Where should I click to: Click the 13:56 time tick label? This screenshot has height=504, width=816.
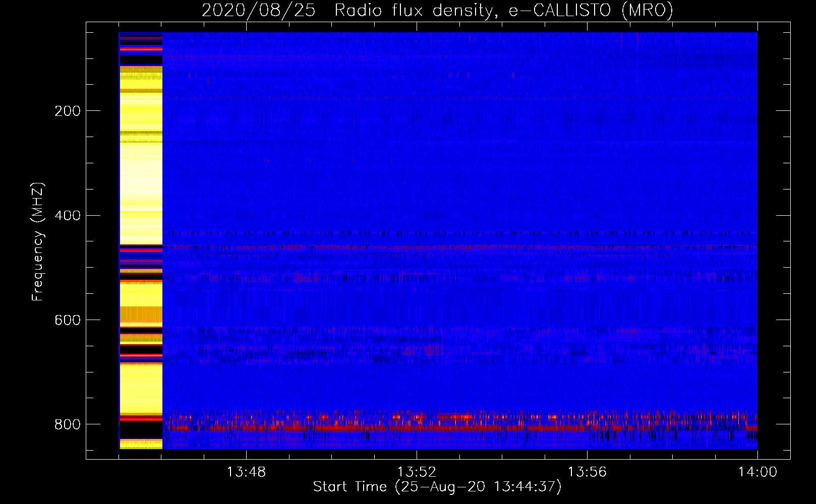pyautogui.click(x=587, y=472)
